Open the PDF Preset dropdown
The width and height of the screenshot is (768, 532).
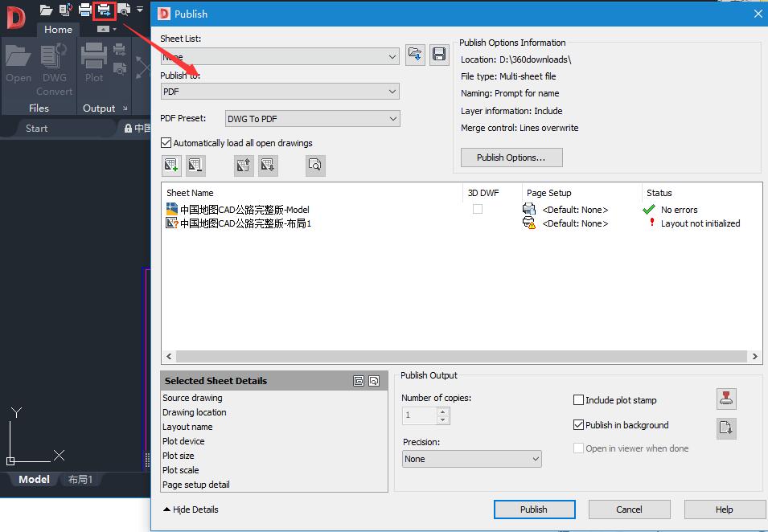pyautogui.click(x=313, y=119)
